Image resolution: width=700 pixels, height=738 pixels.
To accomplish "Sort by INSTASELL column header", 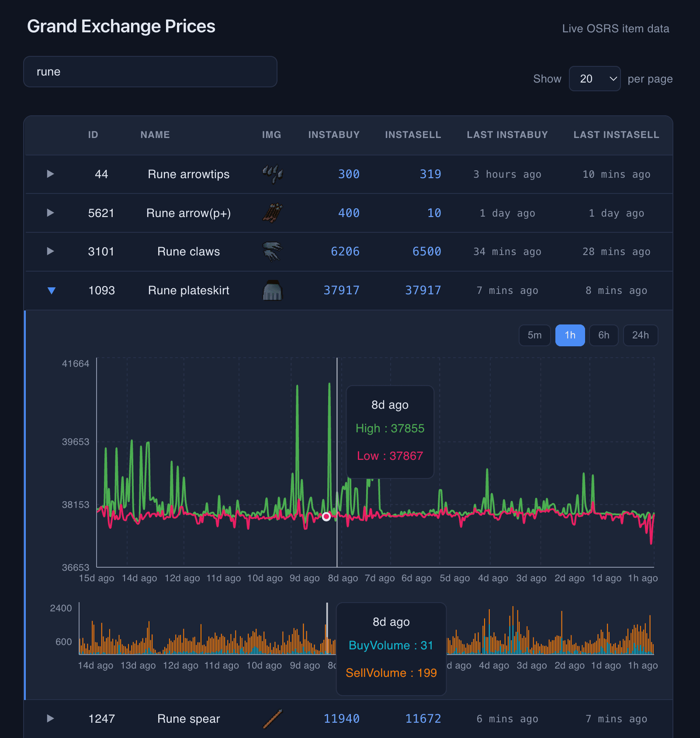I will pyautogui.click(x=413, y=135).
